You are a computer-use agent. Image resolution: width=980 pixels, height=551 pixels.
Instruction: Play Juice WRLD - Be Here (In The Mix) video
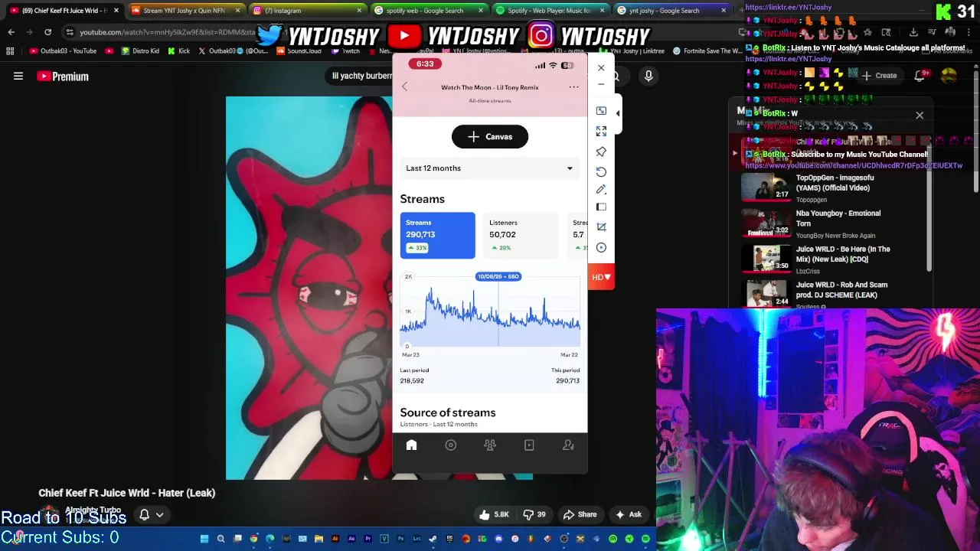[x=835, y=259]
